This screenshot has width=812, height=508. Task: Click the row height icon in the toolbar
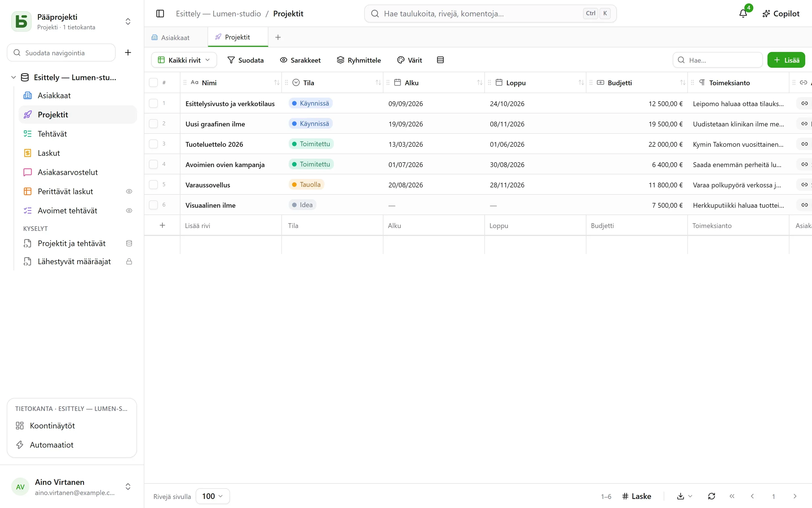[x=440, y=60]
